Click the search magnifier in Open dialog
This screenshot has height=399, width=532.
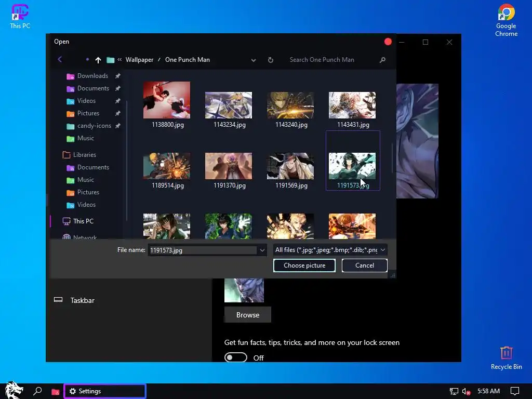(x=382, y=60)
